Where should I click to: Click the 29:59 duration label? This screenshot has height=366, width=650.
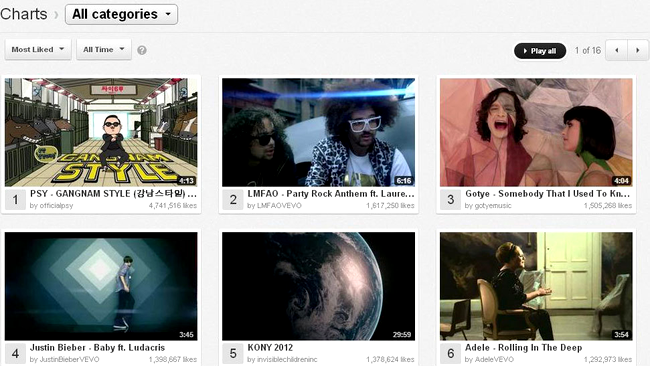click(402, 334)
